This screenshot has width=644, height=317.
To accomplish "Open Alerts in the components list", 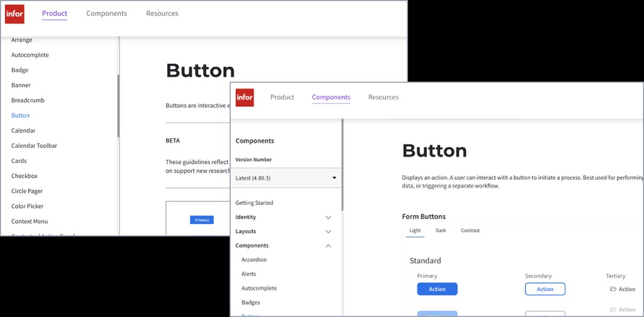I will coord(248,274).
